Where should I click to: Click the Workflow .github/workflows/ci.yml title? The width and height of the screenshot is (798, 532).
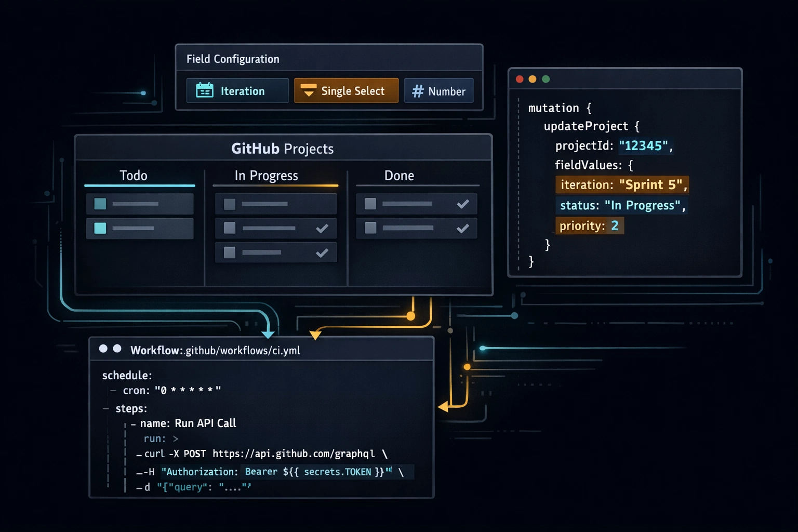pos(215,350)
